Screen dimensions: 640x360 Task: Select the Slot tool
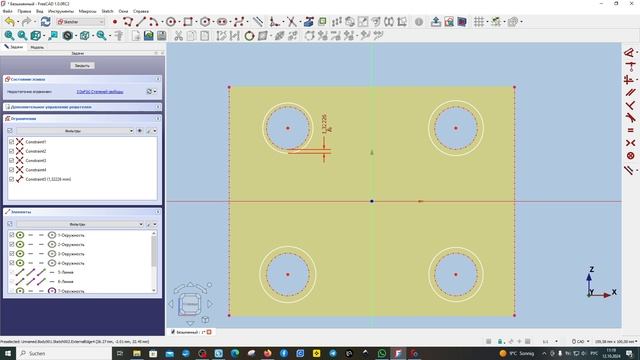pos(222,22)
